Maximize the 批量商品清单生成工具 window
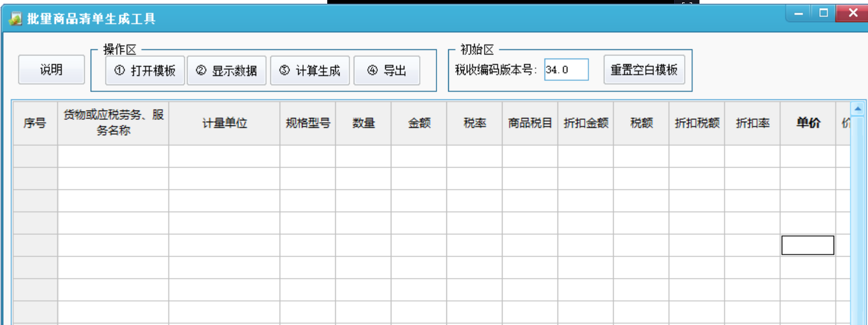The height and width of the screenshot is (325, 868). point(823,13)
